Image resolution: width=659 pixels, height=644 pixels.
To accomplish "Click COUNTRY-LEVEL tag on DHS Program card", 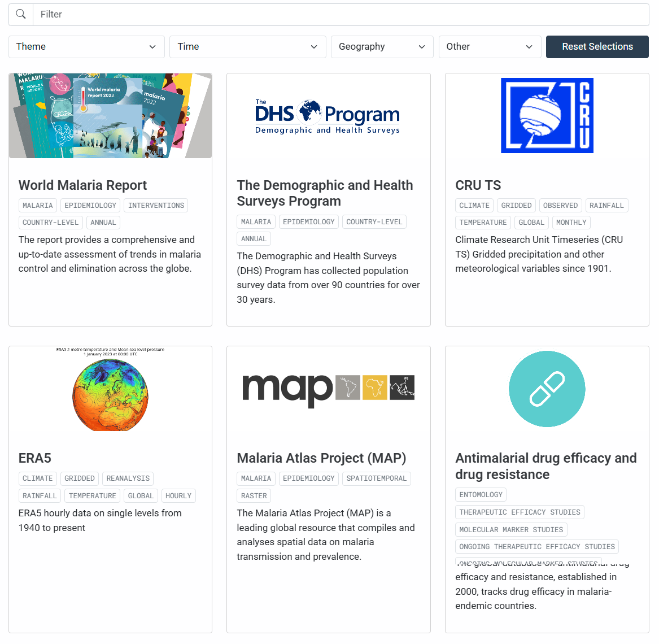I will click(x=374, y=222).
